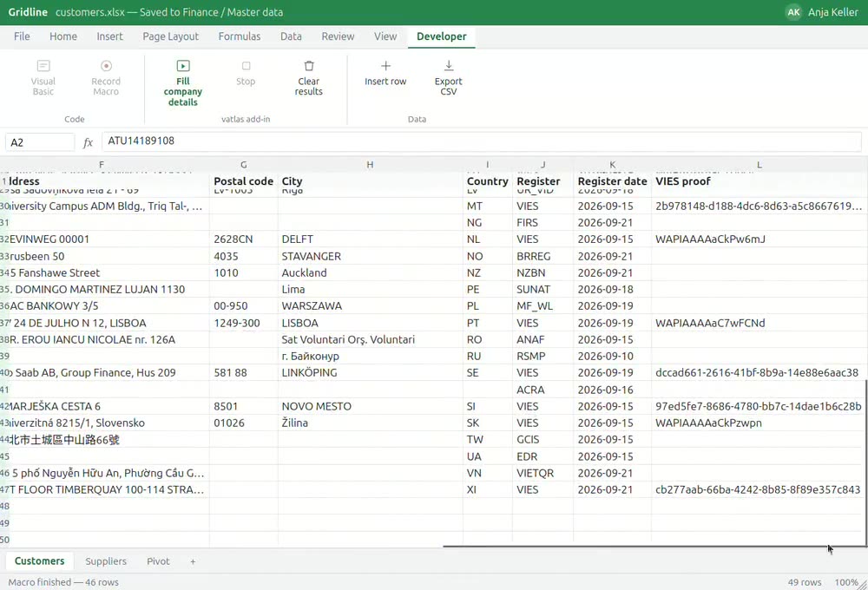Select column H header

(x=370, y=164)
